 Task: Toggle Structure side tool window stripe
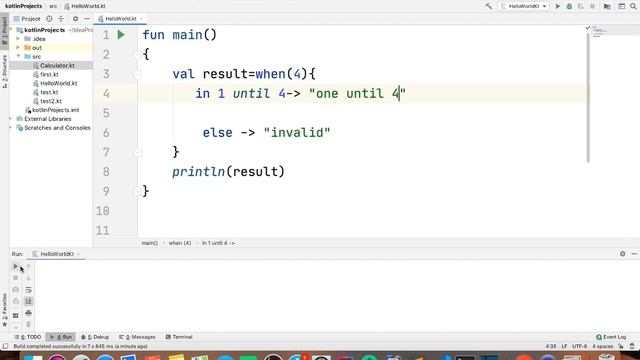click(x=4, y=72)
